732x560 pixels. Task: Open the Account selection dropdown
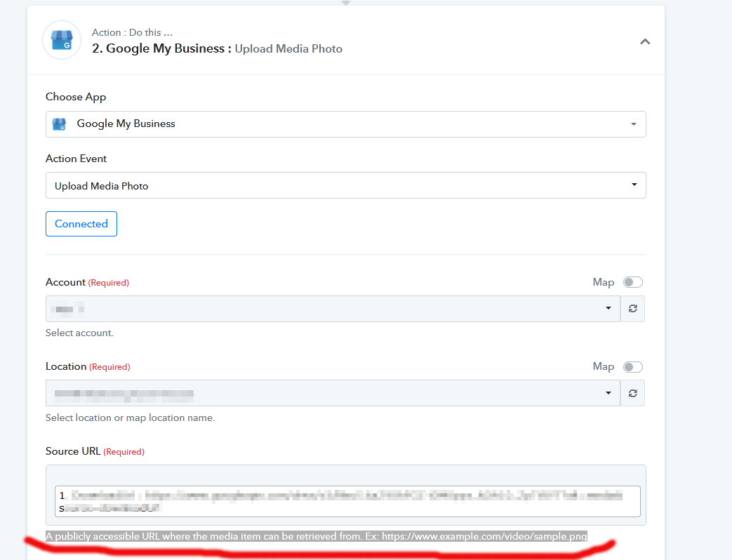[333, 309]
